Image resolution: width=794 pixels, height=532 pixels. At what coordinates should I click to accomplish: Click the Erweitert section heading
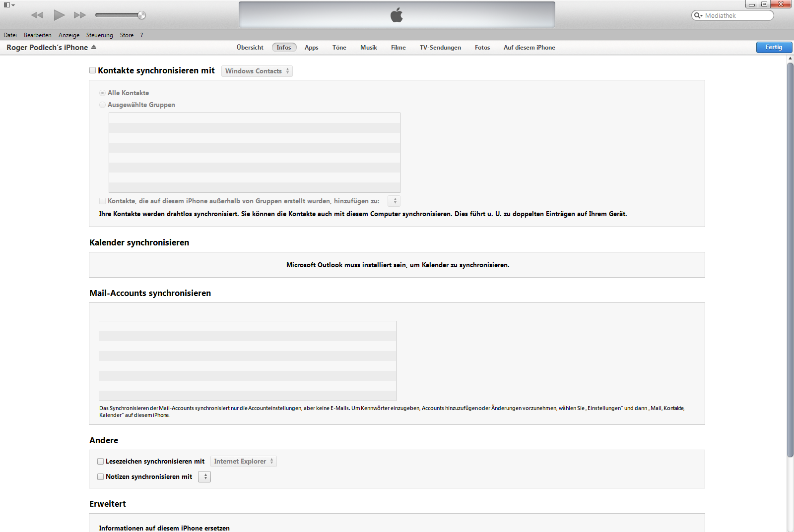click(108, 504)
